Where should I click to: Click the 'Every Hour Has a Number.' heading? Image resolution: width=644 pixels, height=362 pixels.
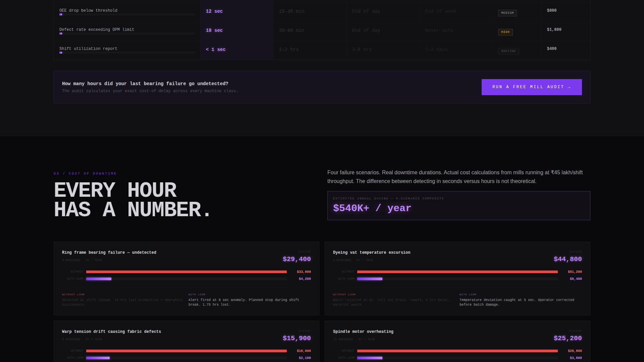pos(132,200)
